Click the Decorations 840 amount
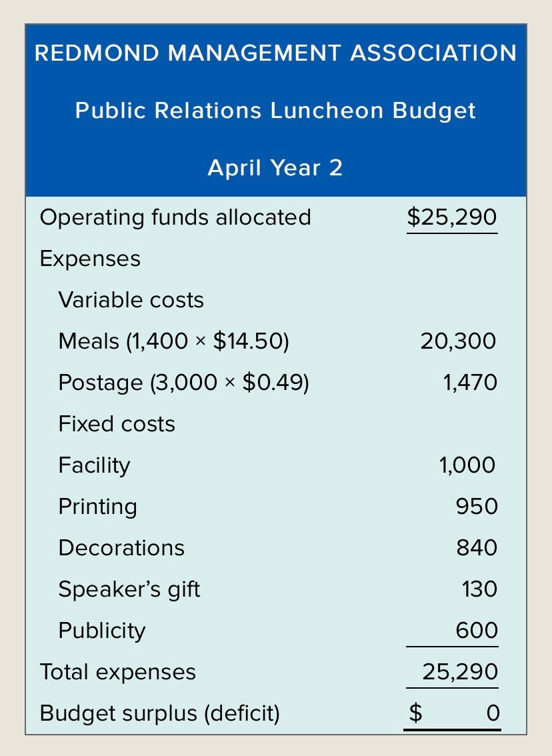 (x=477, y=548)
